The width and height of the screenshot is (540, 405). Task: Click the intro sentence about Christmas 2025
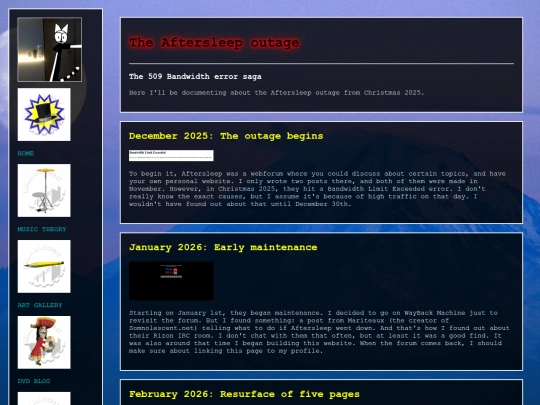pos(277,93)
